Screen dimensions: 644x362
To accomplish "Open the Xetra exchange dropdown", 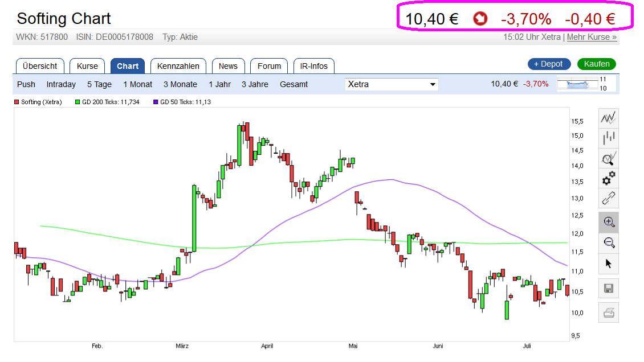I will click(x=392, y=84).
